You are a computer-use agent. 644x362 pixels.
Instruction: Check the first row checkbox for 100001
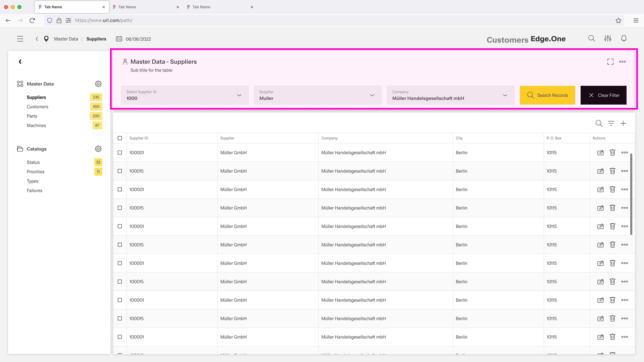[x=120, y=153]
